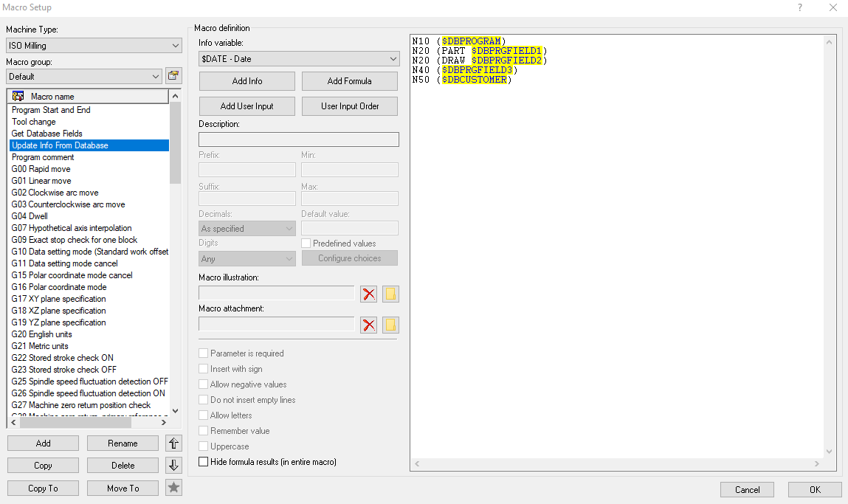This screenshot has height=504, width=848.
Task: Toggle the Predefined values checkbox
Action: click(306, 244)
